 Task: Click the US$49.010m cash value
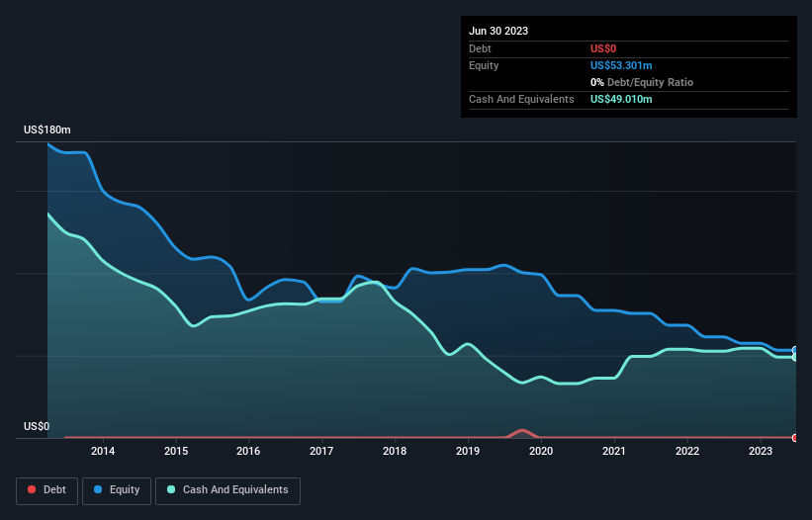point(621,99)
